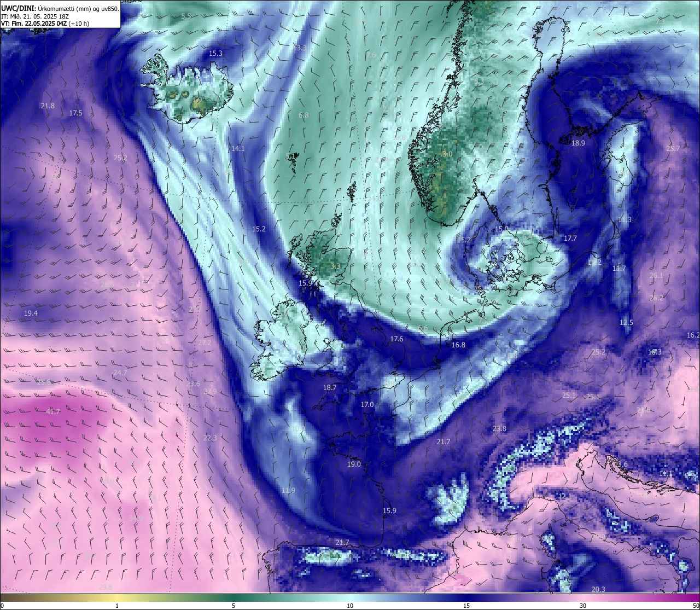The width and height of the screenshot is (700, 610).
Task: Click the 30 tick on the color scale
Action: 583,606
